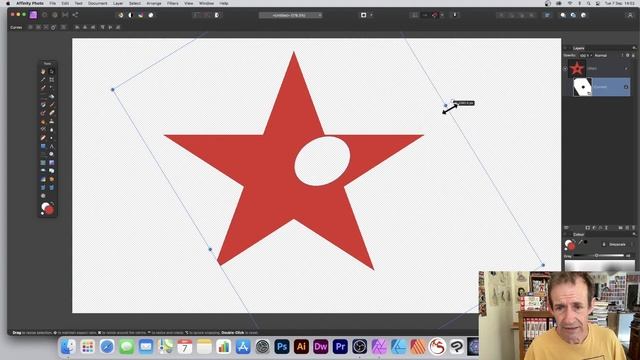Select the Flood Fill bucket tool
Image resolution: width=640 pixels, height=360 pixels.
51,97
